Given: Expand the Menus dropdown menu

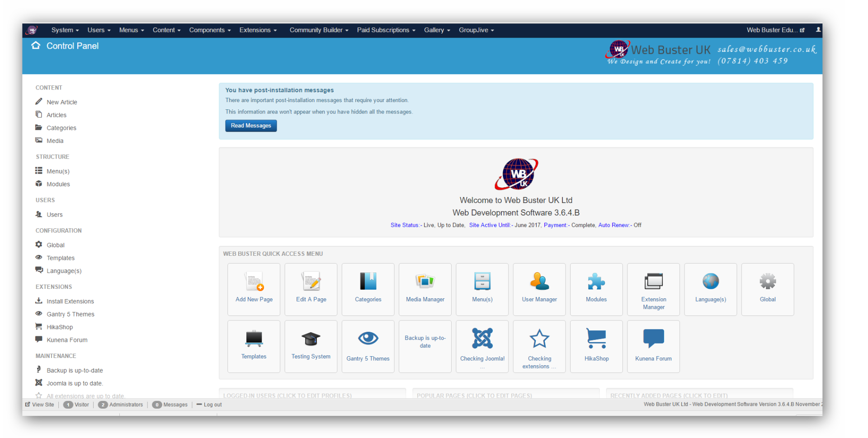Looking at the screenshot, I should 132,30.
